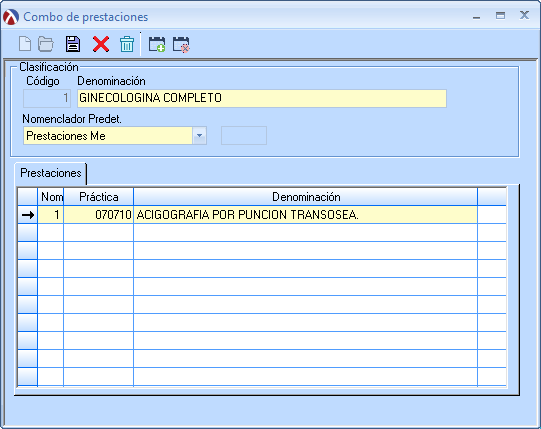Remove a prestación with the red X row icon
The width and height of the screenshot is (541, 429).
[181, 44]
